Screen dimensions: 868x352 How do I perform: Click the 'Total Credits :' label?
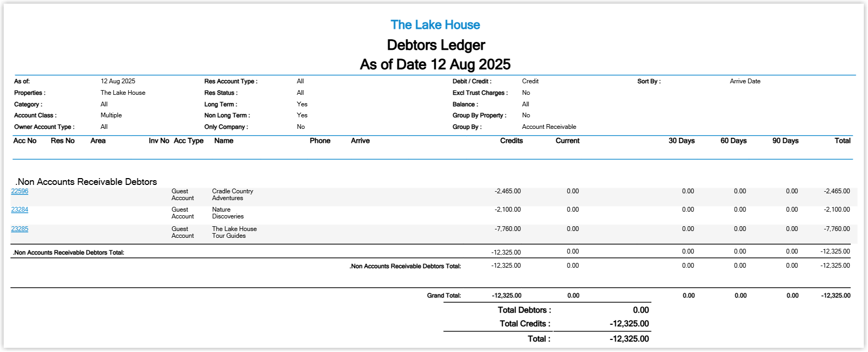pyautogui.click(x=525, y=324)
